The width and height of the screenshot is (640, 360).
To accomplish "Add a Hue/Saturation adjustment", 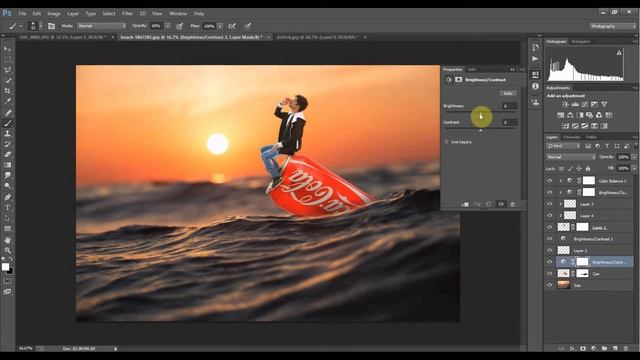I will 561,115.
